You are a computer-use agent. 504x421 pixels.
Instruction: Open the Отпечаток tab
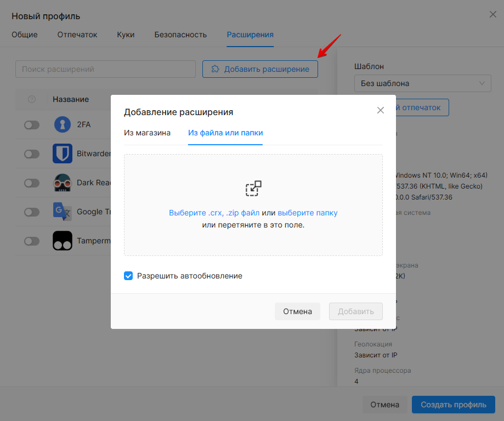pos(77,35)
